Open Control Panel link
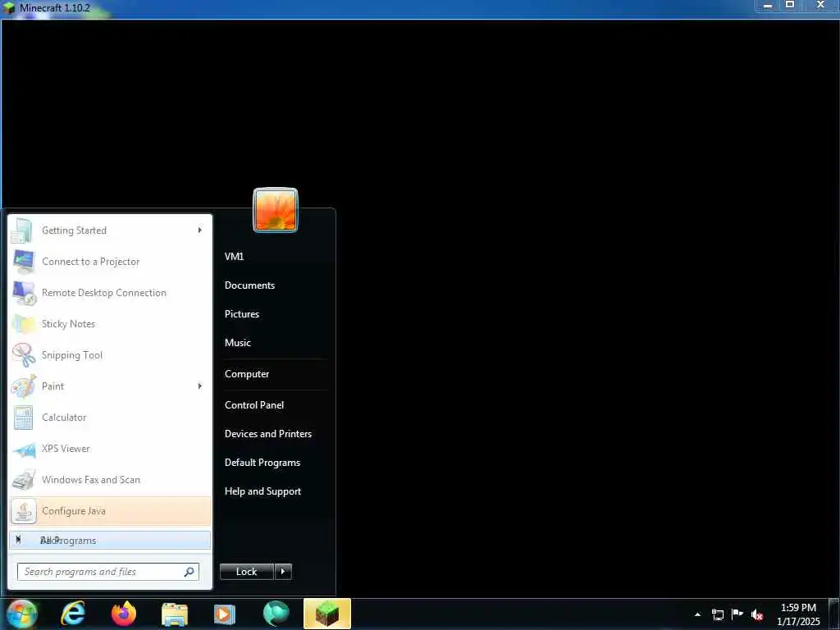The image size is (840, 630). (254, 405)
